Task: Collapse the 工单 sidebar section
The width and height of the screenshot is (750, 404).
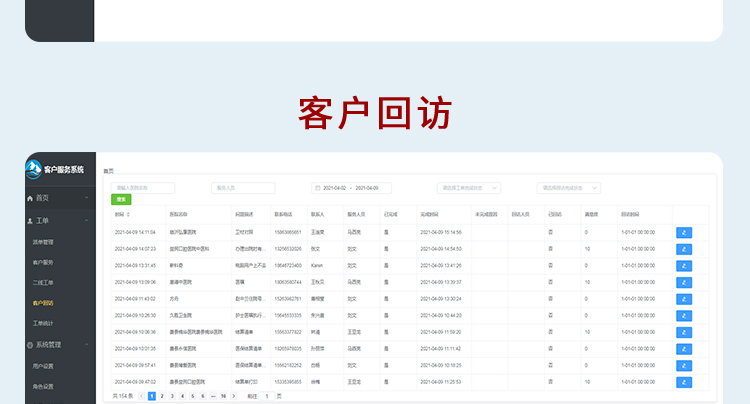Action: click(59, 221)
